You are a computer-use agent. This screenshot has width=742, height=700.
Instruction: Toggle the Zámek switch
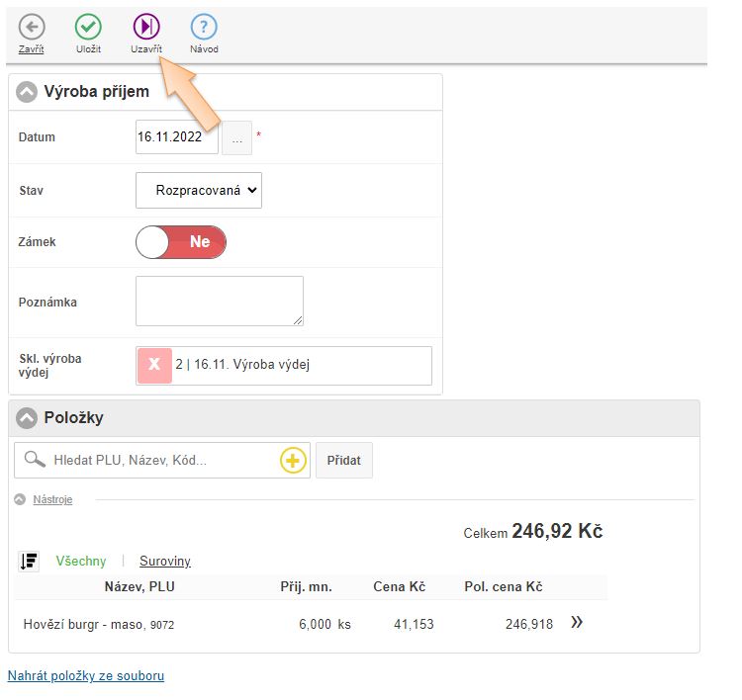pos(181,242)
